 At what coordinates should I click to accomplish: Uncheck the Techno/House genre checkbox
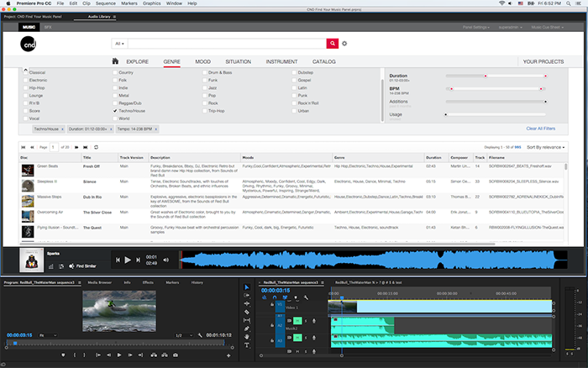pyautogui.click(x=115, y=111)
